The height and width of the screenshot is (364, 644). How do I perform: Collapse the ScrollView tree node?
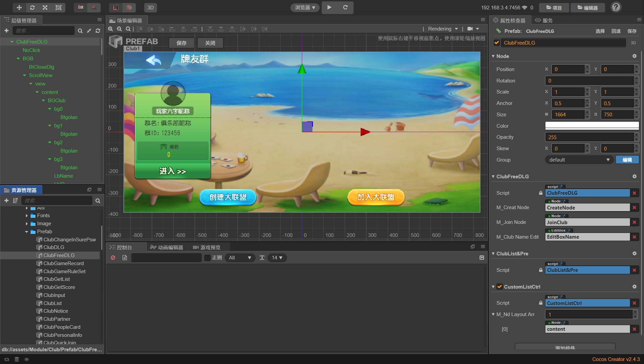pos(24,75)
